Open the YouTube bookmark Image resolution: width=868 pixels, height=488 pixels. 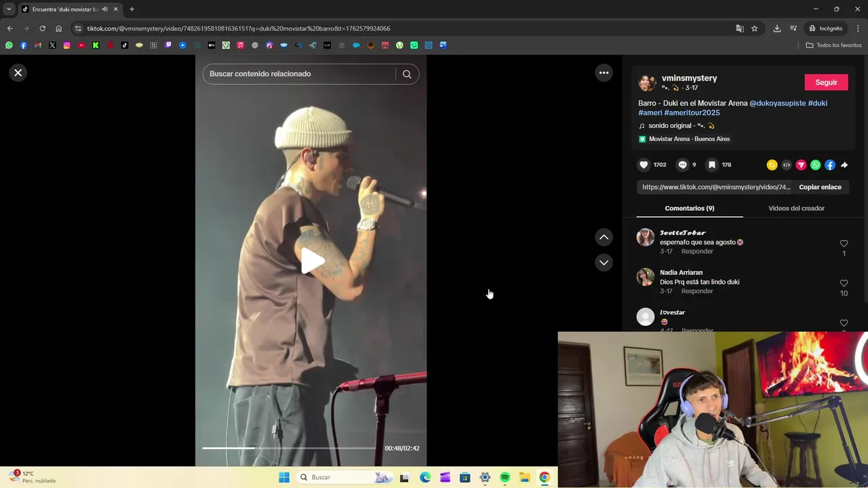tap(81, 45)
